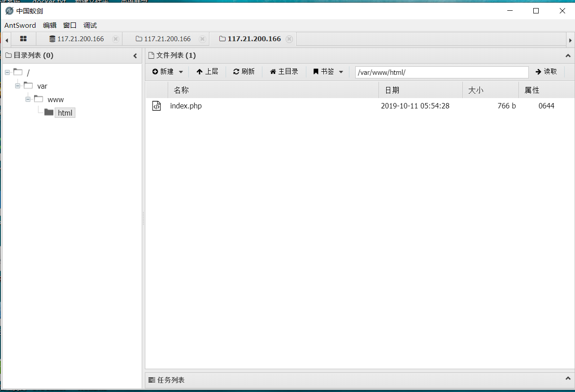Close the middle 117.21.200.166 folder tab
This screenshot has width=575, height=392.
[202, 39]
